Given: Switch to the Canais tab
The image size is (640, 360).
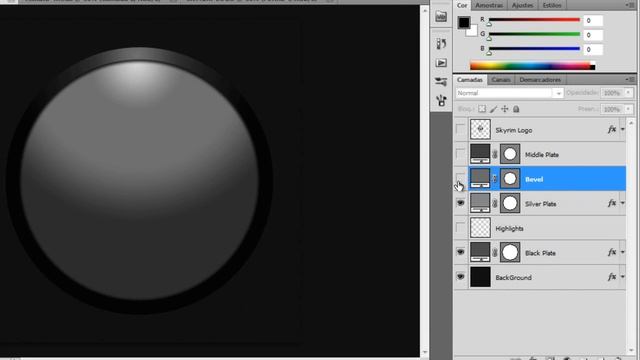Looking at the screenshot, I should click(501, 80).
